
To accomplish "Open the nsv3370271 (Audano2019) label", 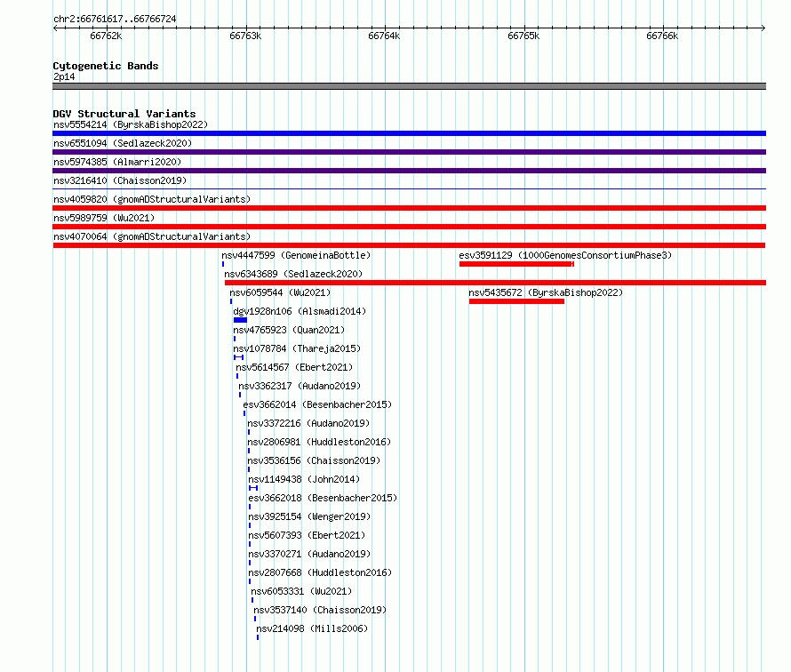I will [x=309, y=554].
